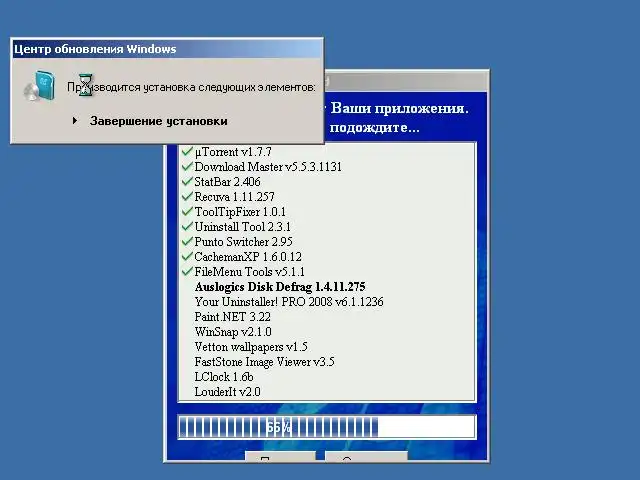Select the ToolTipFixer 1.0.1 entry
This screenshot has width=640, height=480.
coord(240,212)
